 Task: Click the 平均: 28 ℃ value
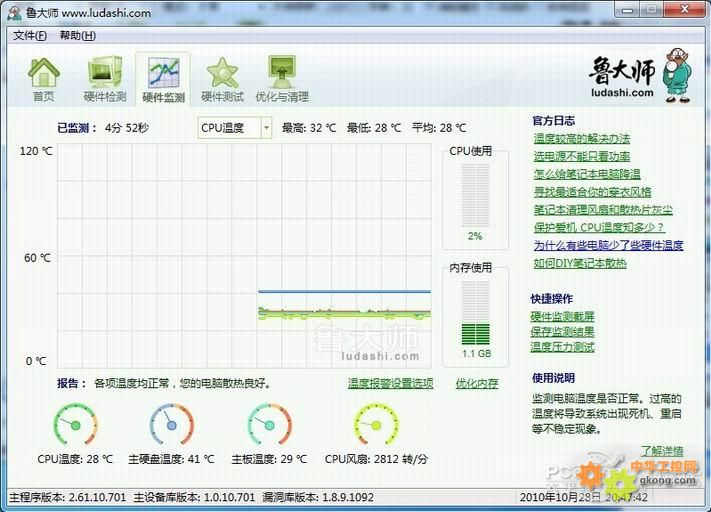439,128
